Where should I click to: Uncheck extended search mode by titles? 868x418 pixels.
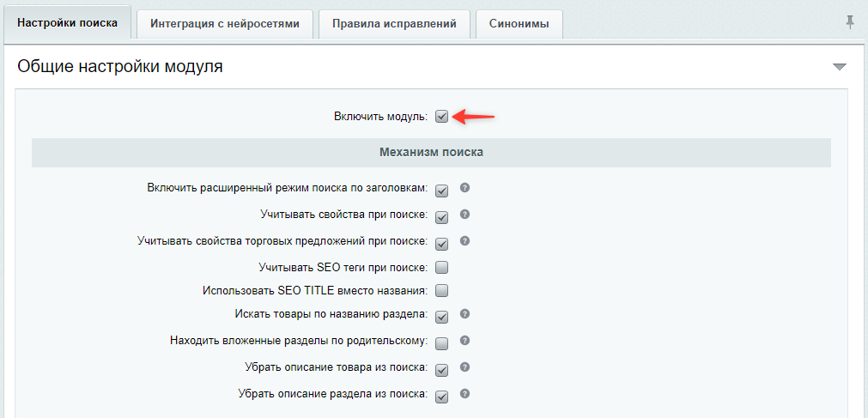click(442, 191)
